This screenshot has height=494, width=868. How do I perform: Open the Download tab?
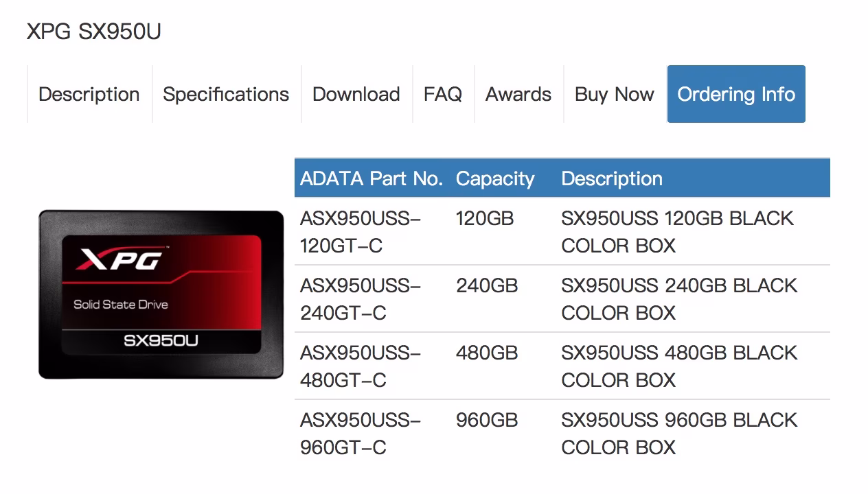pyautogui.click(x=356, y=94)
